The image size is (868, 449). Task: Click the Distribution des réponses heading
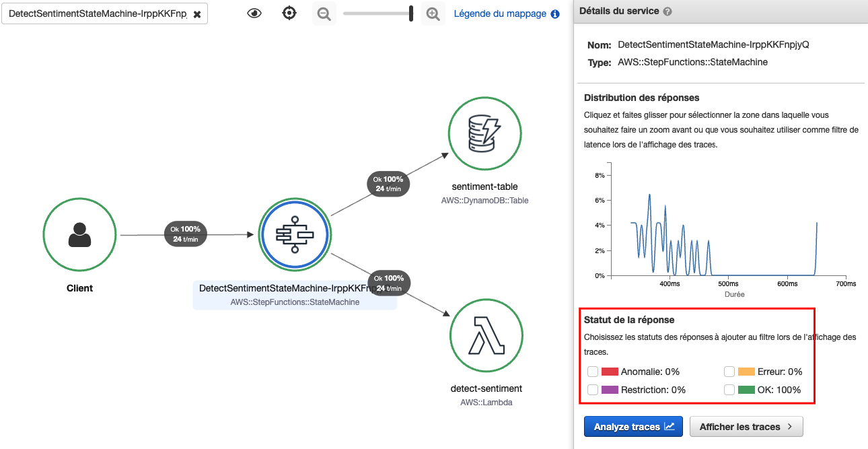[641, 98]
